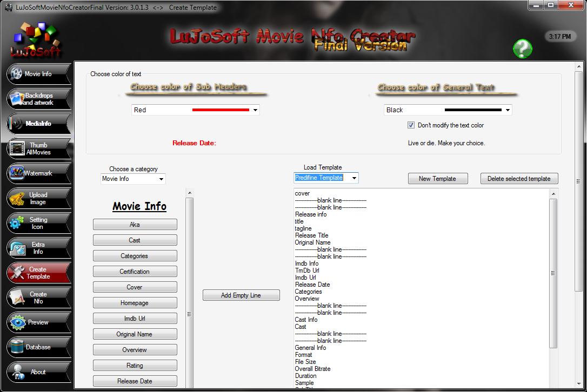Click the Setting Icon gear icon

16,223
